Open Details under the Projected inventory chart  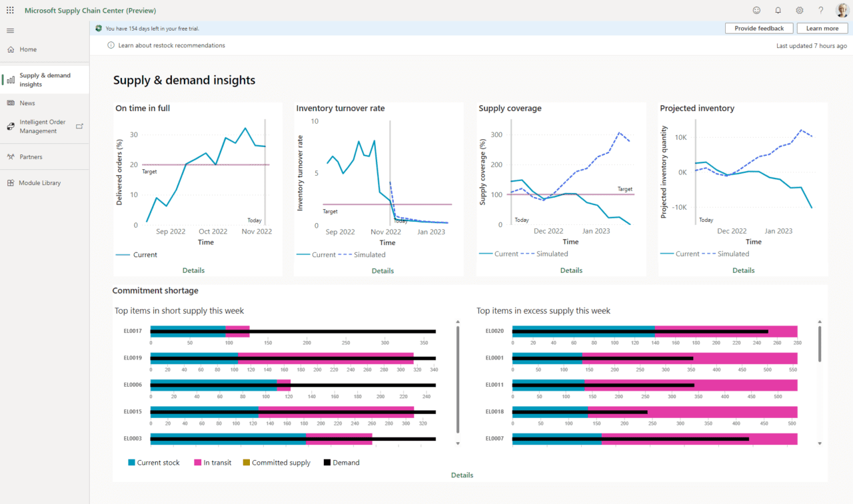pyautogui.click(x=743, y=270)
